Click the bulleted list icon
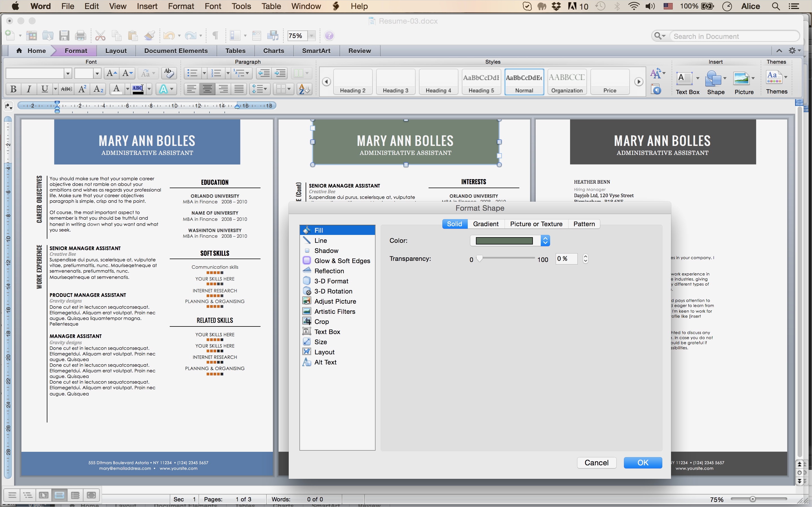The width and height of the screenshot is (812, 507). coord(192,73)
